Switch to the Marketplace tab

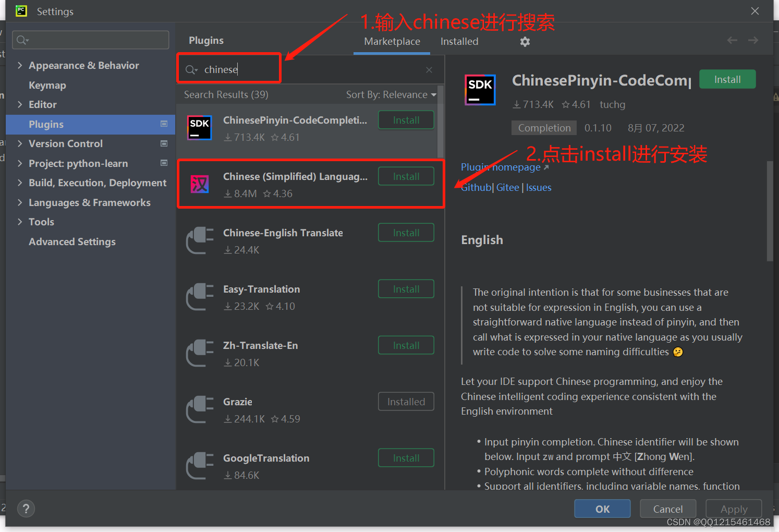(392, 42)
